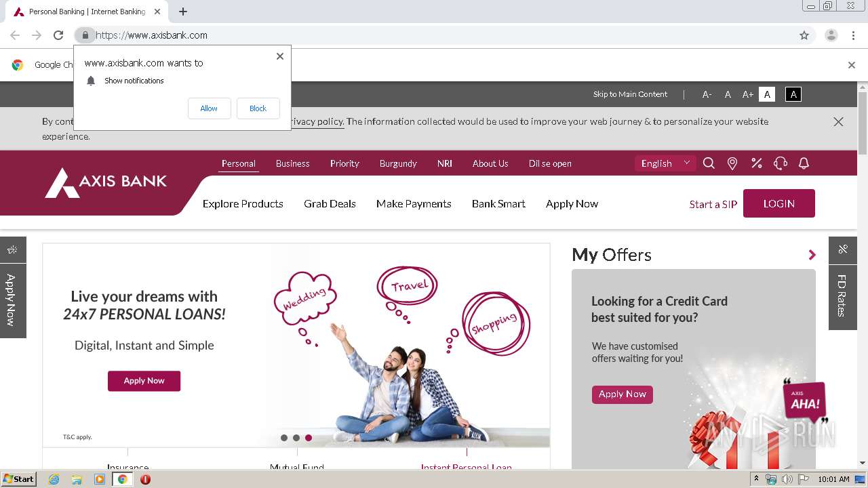This screenshot has height=488, width=868.
Task: Click the search magnifier icon in Axis header
Action: coord(709,163)
